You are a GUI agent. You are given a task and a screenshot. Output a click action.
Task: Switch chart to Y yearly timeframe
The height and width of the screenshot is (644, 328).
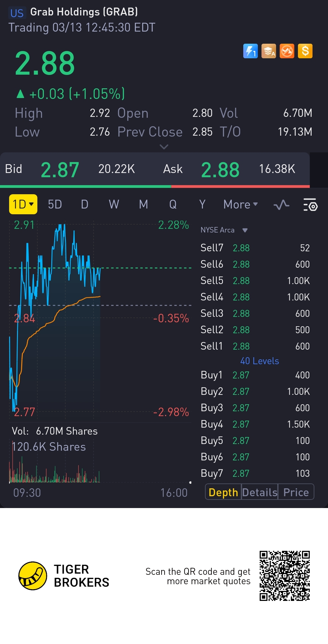pos(202,205)
